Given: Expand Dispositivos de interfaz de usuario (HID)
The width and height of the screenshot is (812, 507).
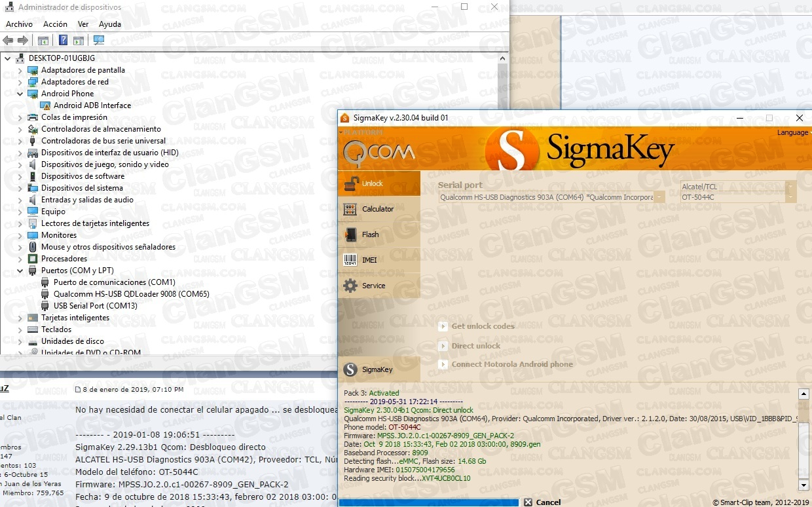Looking at the screenshot, I should point(20,153).
